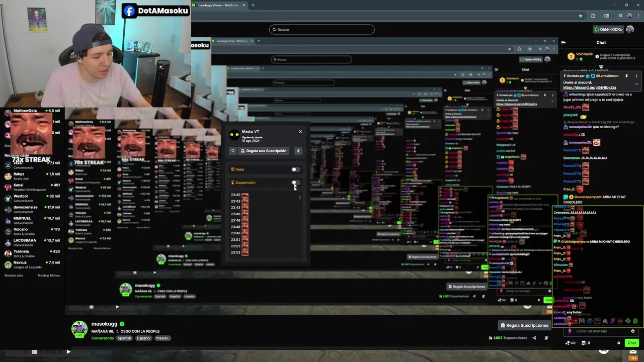The height and width of the screenshot is (362, 644).
Task: Click the share stream icon
Action: [x=534, y=338]
